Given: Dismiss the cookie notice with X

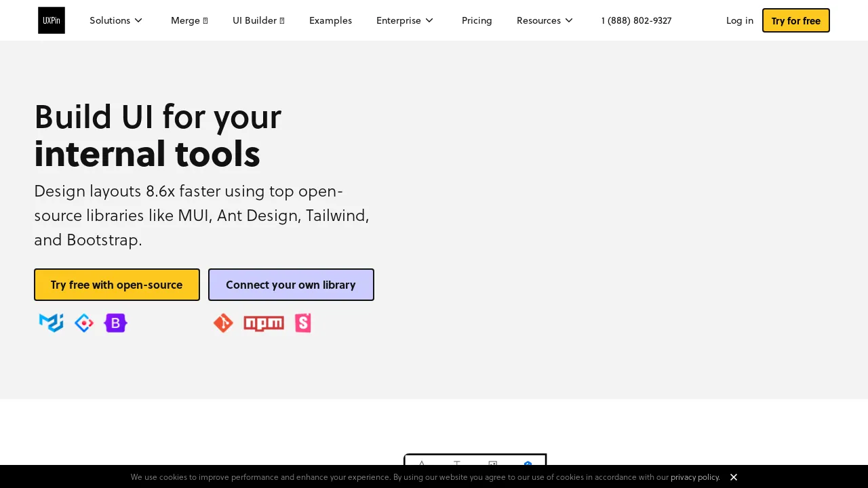Looking at the screenshot, I should [x=734, y=477].
